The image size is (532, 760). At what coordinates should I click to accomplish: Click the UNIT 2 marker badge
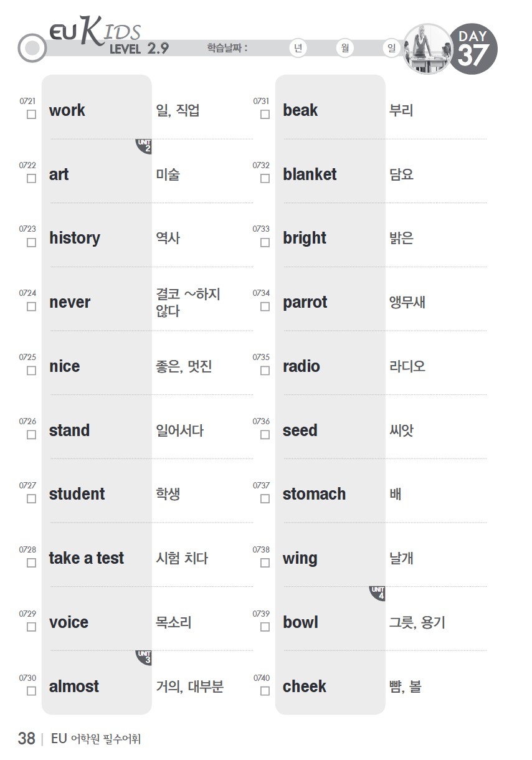(145, 146)
